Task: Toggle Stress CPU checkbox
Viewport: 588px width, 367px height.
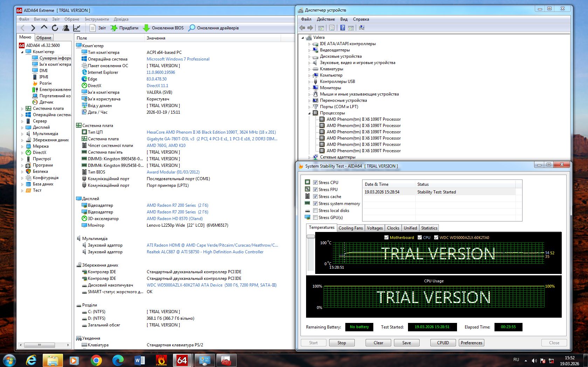Action: click(315, 183)
